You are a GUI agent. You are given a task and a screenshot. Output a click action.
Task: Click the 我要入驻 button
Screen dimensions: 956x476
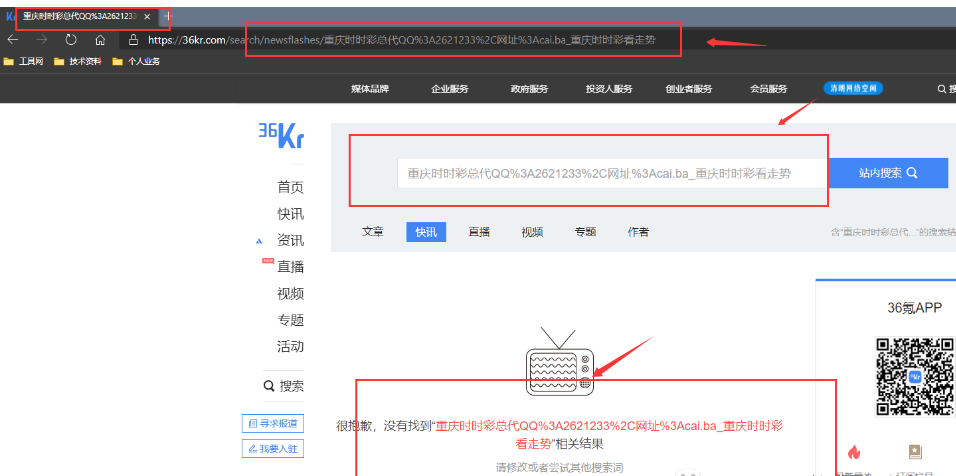[273, 449]
